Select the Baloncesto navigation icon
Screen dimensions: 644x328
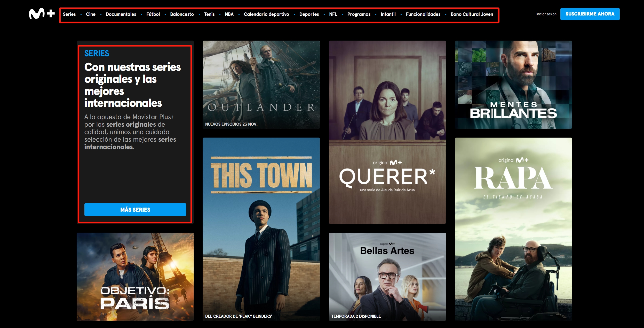182,14
